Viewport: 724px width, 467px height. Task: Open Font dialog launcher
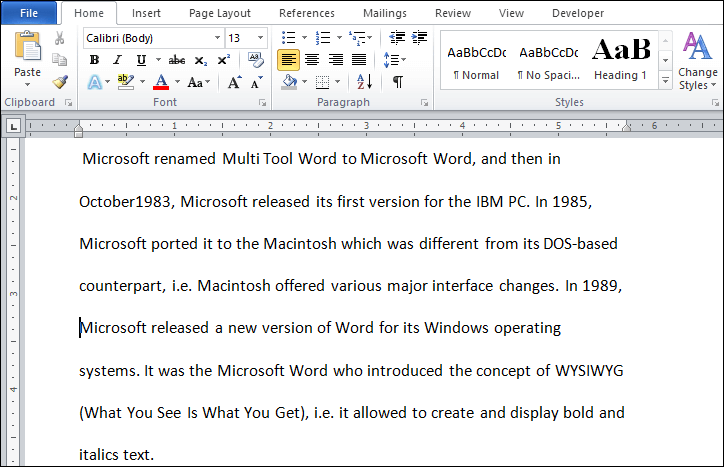pos(262,103)
